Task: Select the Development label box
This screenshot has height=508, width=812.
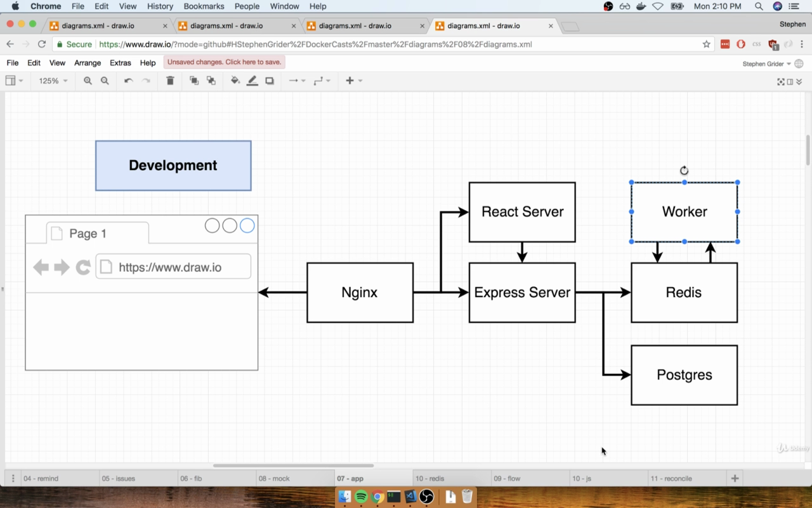Action: [173, 166]
